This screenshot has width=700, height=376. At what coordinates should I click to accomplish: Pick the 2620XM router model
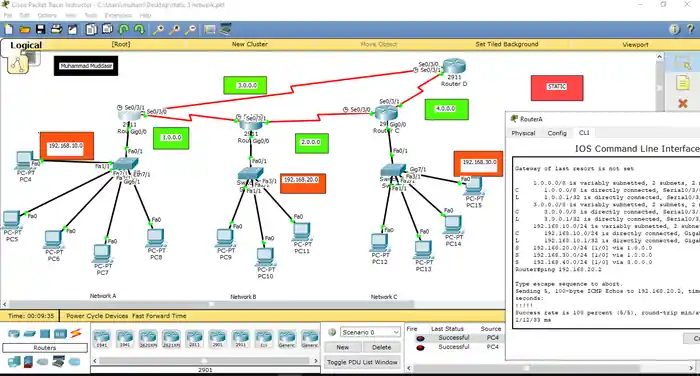point(148,339)
